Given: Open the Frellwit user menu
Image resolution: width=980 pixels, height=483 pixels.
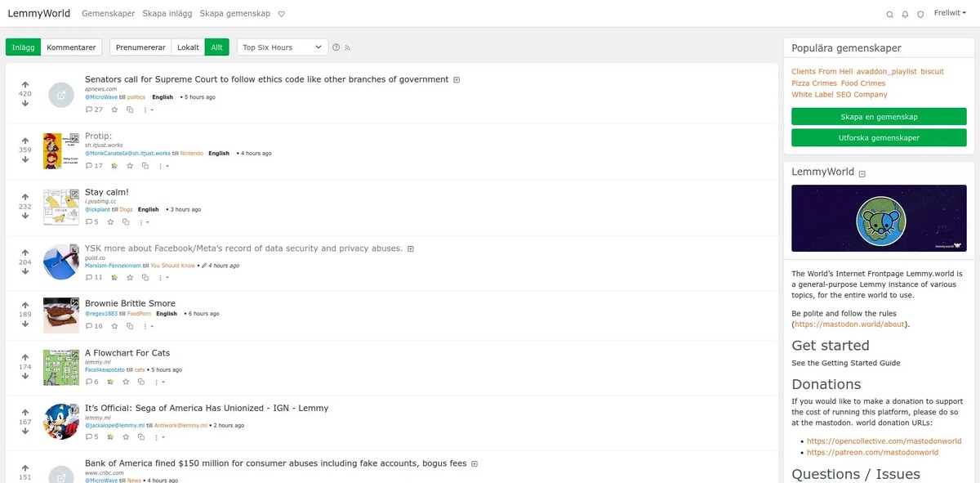Looking at the screenshot, I should (x=951, y=13).
